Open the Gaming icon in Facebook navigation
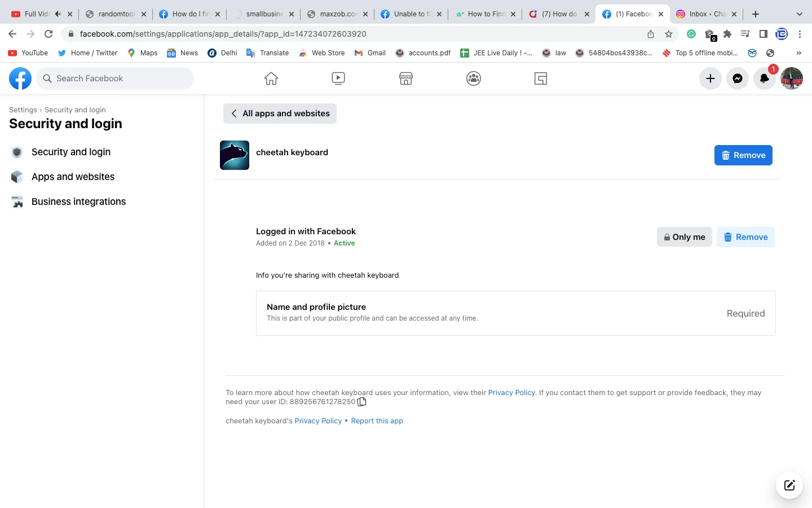 coord(541,78)
